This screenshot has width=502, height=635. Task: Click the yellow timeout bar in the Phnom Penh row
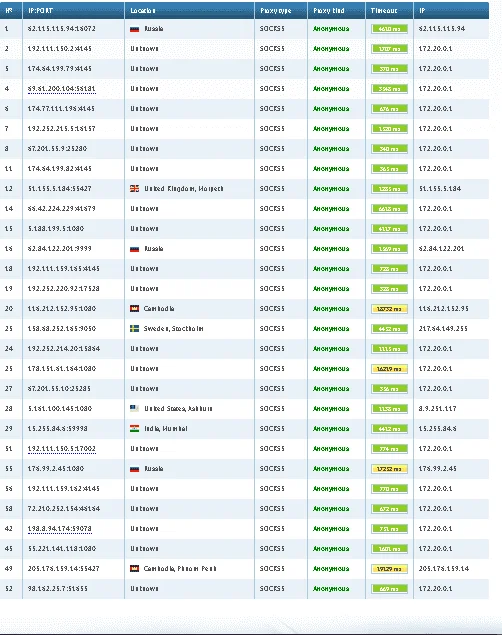pyautogui.click(x=389, y=569)
